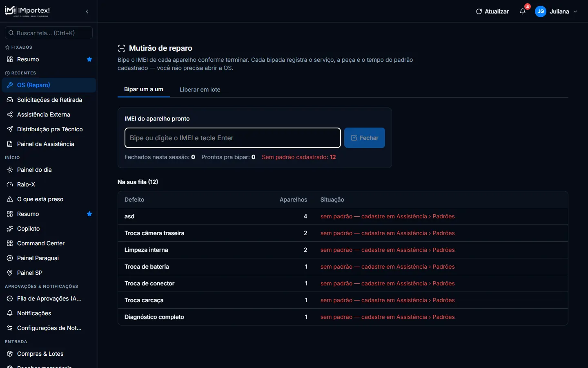588x368 pixels.
Task: Open the OS (Reparo) wrench icon
Action: tap(10, 85)
